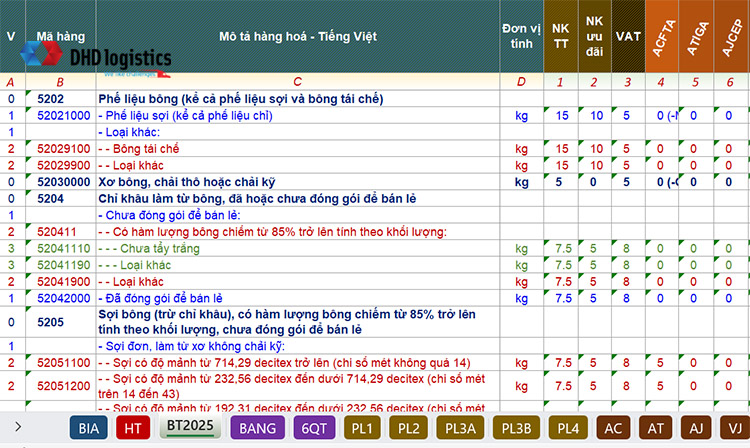Image resolution: width=750 pixels, height=448 pixels.
Task: Click the 'Mô tả hàng hoá - Tiếng Việt' header
Action: 296,37
